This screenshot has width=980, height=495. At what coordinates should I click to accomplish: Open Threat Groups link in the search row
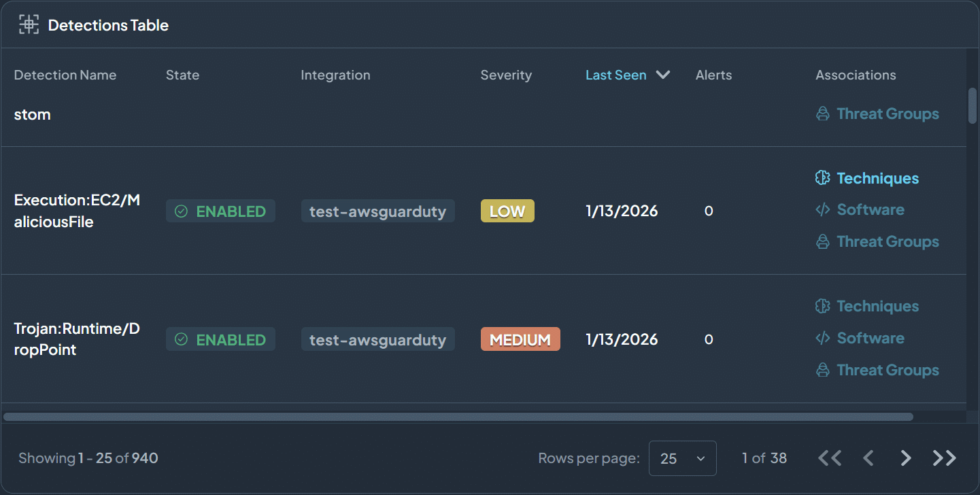coord(888,114)
